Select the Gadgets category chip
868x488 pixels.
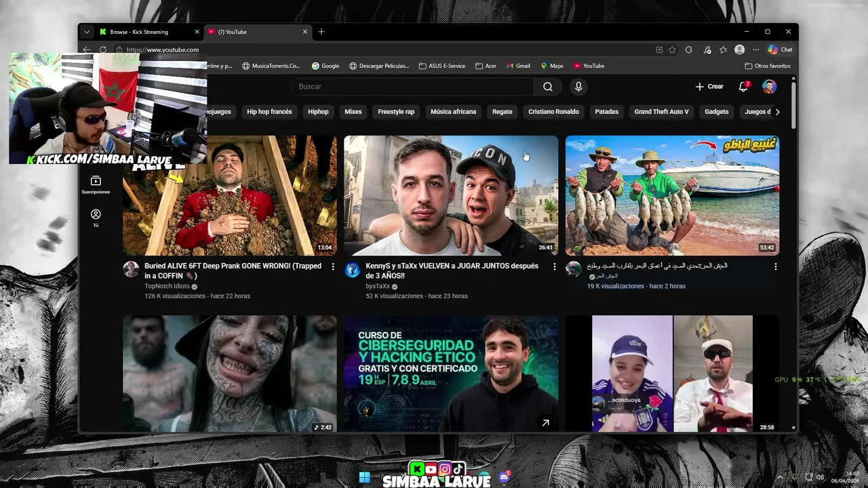717,112
